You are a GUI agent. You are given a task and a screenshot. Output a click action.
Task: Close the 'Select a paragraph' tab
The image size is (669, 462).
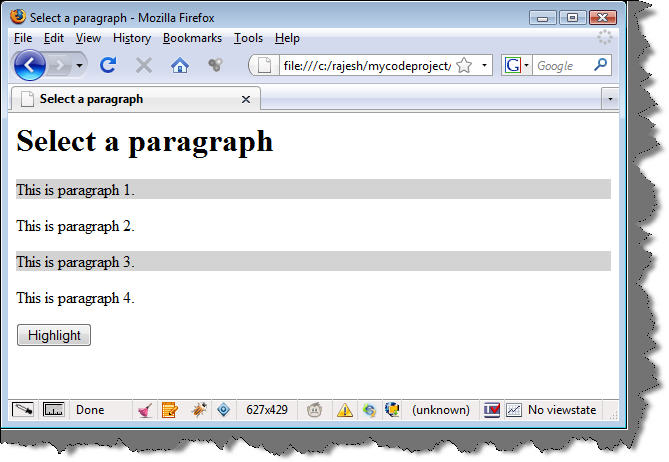point(246,99)
